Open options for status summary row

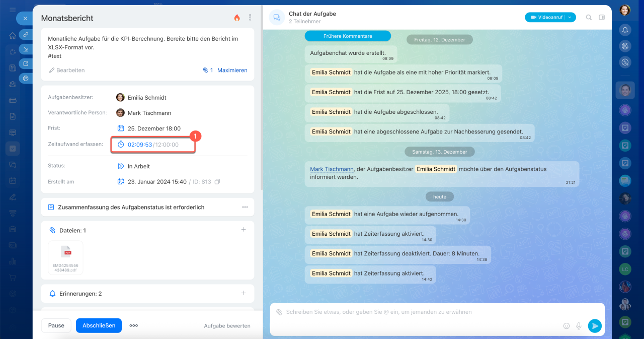(245, 207)
